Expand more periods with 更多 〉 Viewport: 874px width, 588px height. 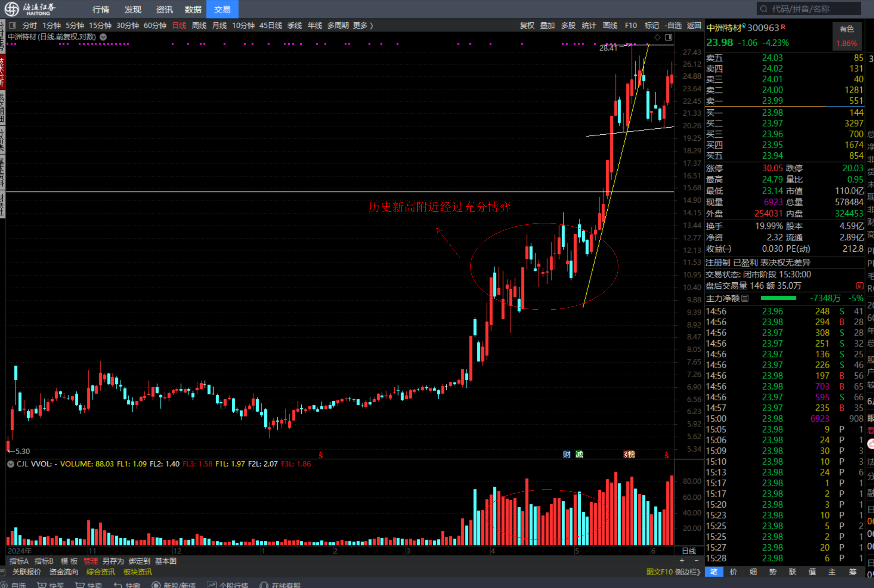363,25
